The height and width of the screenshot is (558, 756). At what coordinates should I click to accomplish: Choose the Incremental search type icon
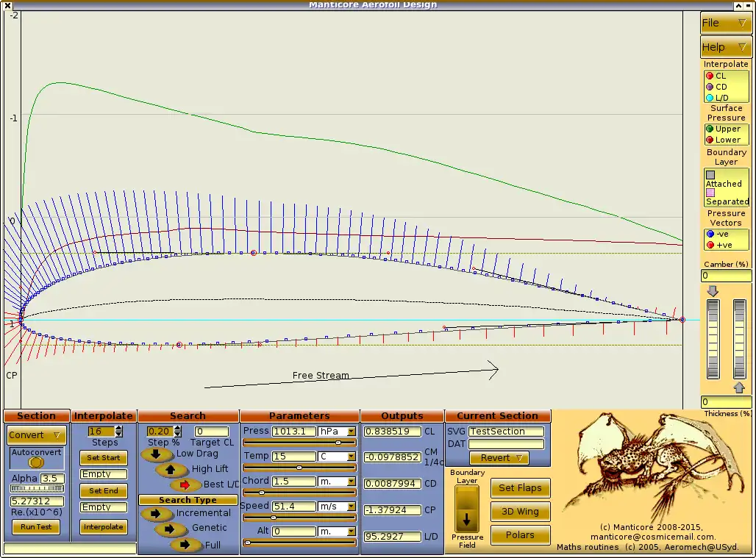(x=155, y=512)
